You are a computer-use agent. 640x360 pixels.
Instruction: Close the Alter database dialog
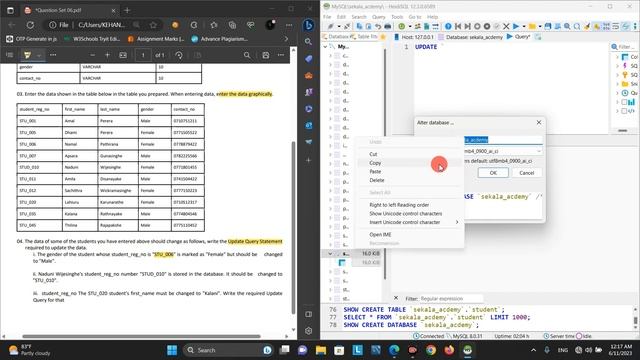tap(539, 122)
